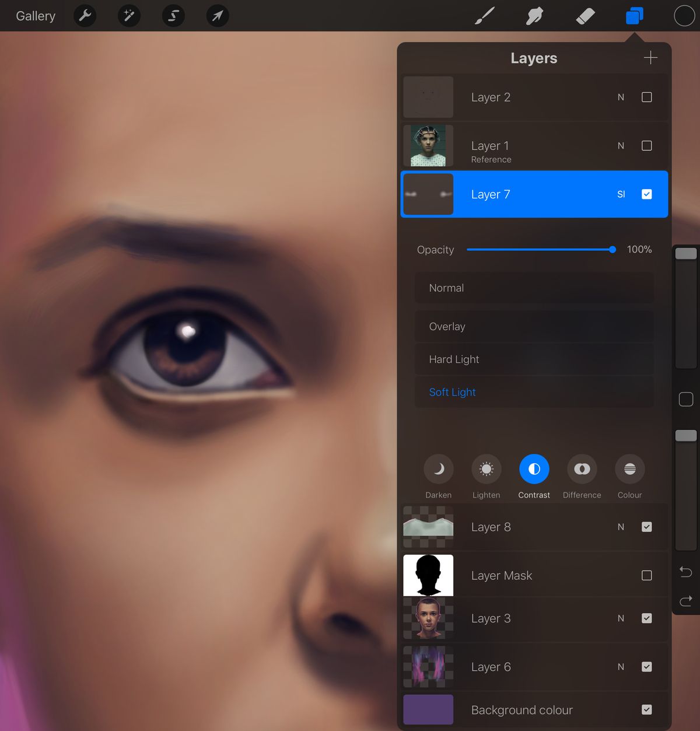Open the Actions menu with the wrench icon

tap(85, 16)
